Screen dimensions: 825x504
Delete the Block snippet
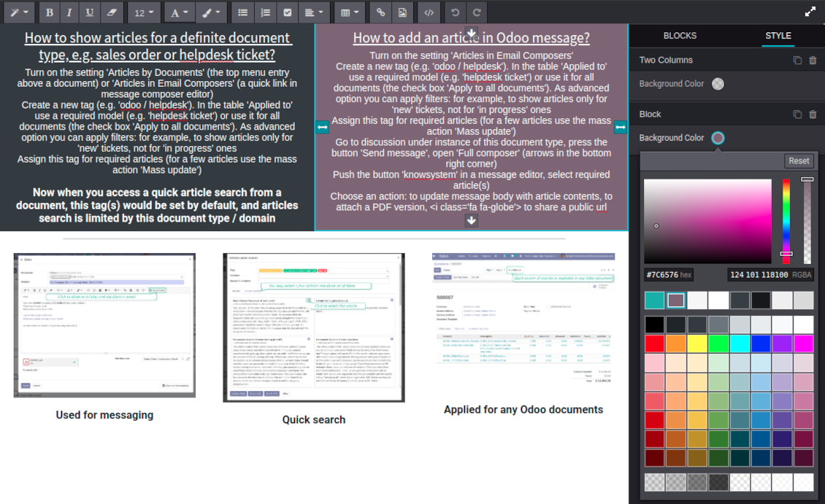[x=813, y=114]
